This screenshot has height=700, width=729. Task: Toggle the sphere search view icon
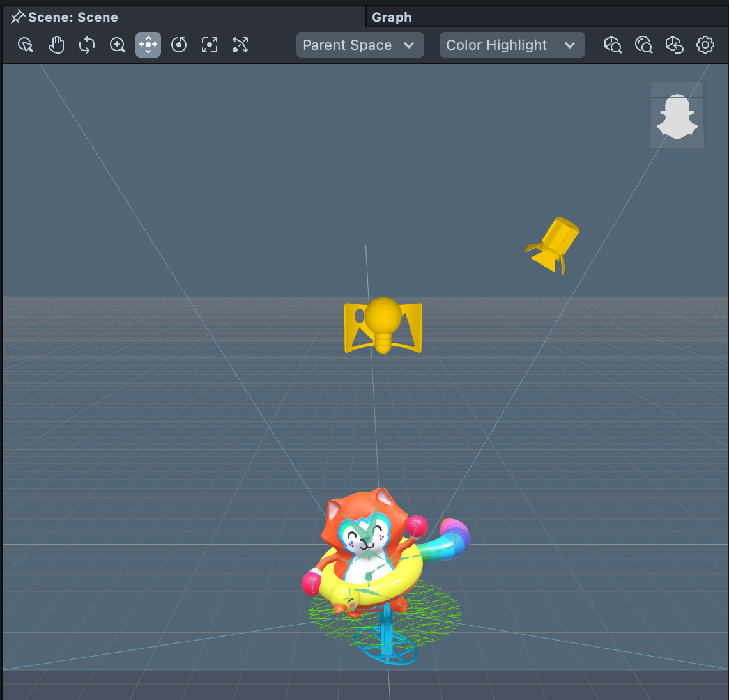tap(643, 45)
